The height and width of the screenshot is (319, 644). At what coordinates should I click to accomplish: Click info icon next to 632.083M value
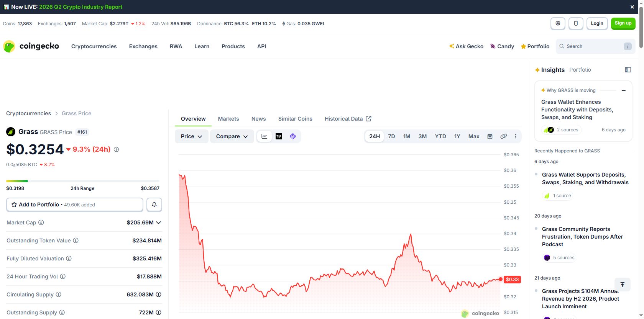pos(158,294)
